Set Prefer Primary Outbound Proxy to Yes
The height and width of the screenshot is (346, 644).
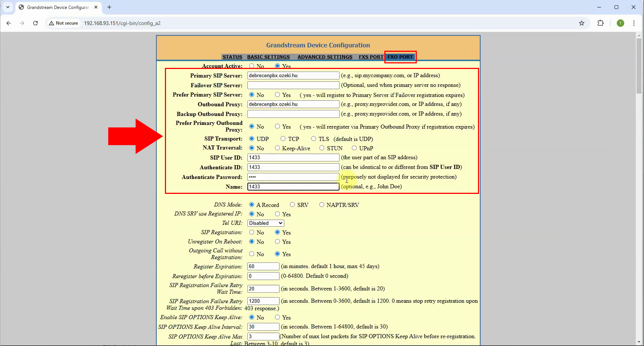(x=277, y=126)
